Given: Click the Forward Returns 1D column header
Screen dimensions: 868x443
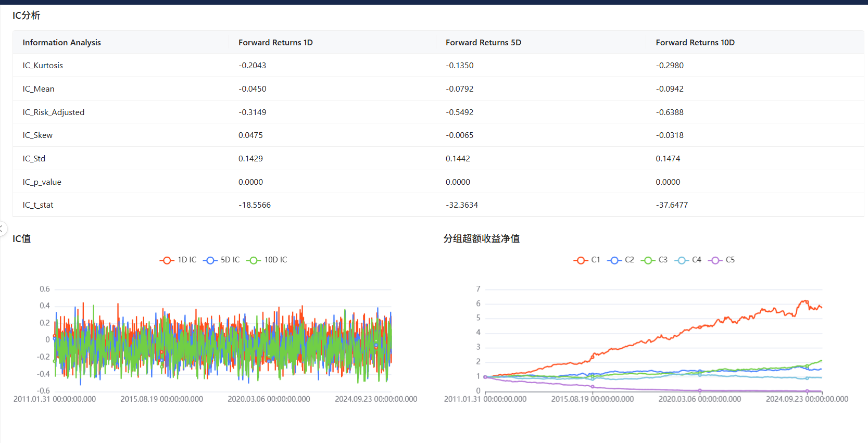Looking at the screenshot, I should coord(275,43).
